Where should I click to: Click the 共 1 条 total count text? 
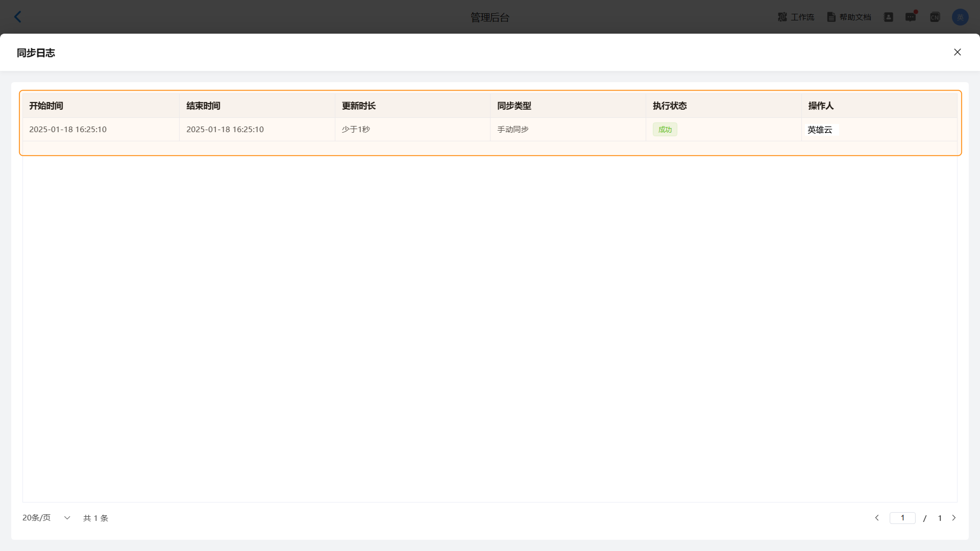tap(96, 518)
